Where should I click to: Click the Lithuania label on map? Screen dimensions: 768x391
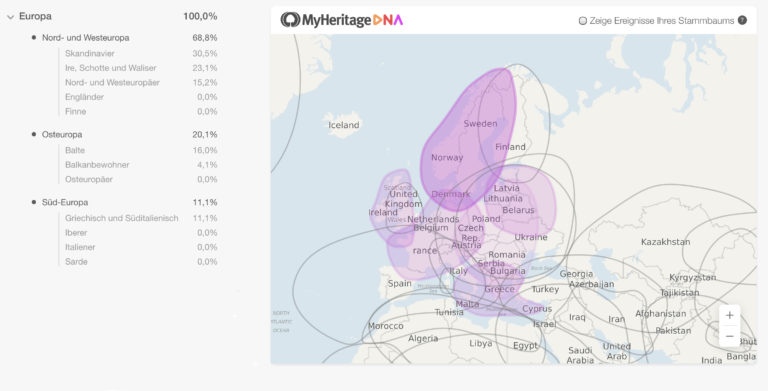click(x=503, y=198)
